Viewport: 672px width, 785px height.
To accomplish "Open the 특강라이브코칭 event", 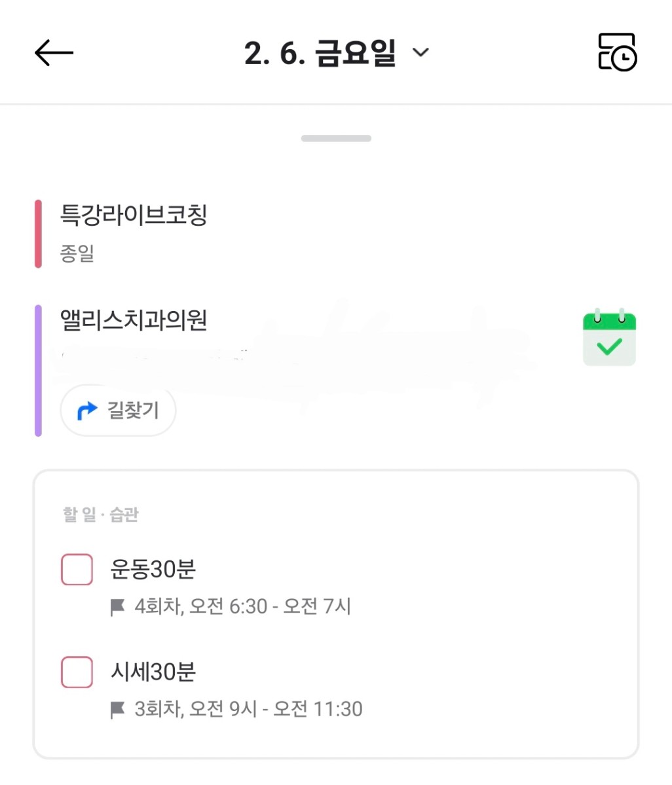I will pyautogui.click(x=134, y=215).
